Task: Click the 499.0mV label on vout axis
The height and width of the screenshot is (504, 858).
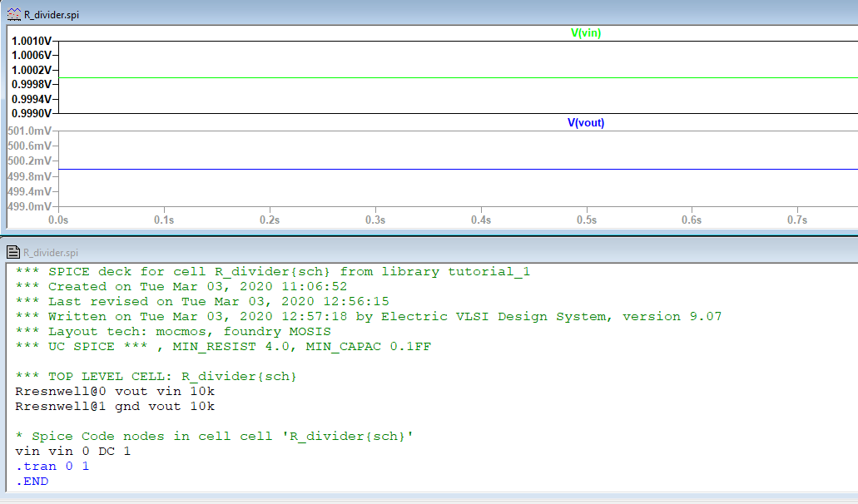Action: coord(30,205)
